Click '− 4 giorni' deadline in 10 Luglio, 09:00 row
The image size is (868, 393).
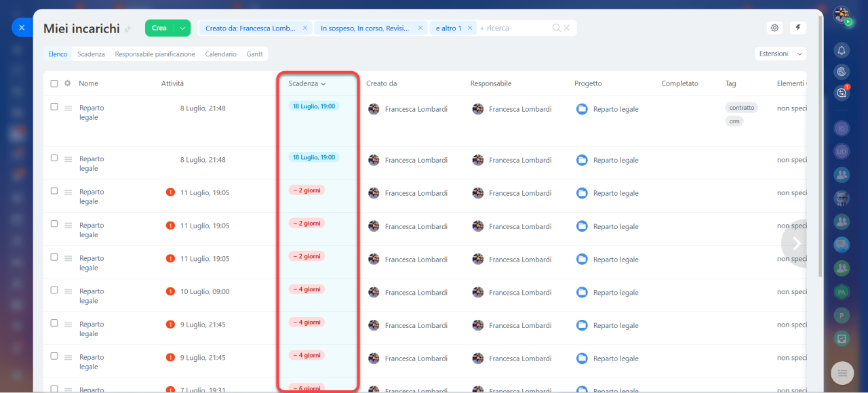click(307, 289)
